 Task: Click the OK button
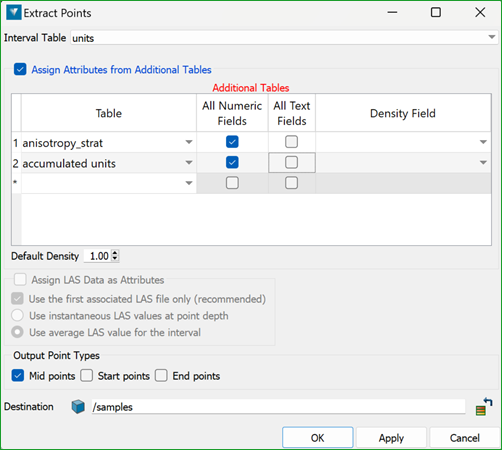tap(318, 437)
